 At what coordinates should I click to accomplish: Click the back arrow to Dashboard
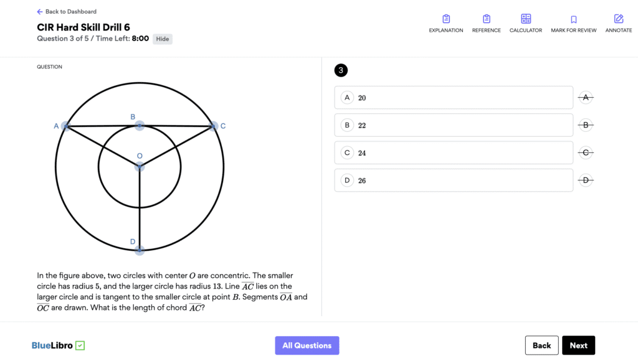[40, 12]
